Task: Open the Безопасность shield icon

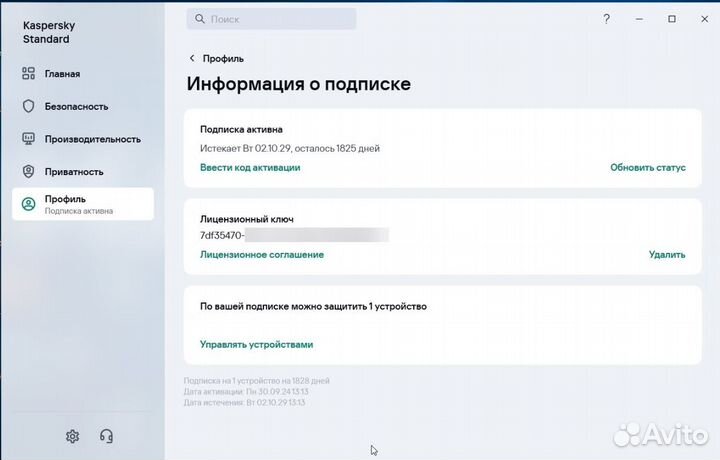Action: pos(28,106)
